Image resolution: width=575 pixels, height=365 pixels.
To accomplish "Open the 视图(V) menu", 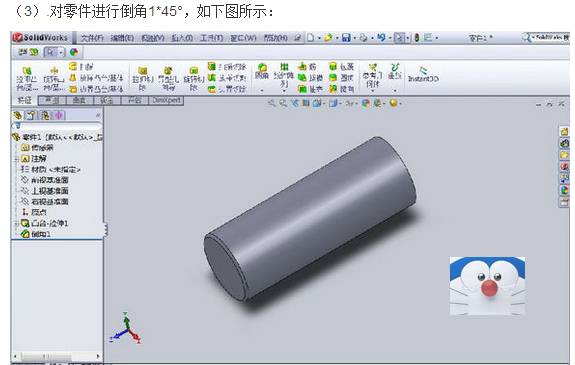I will click(x=153, y=38).
